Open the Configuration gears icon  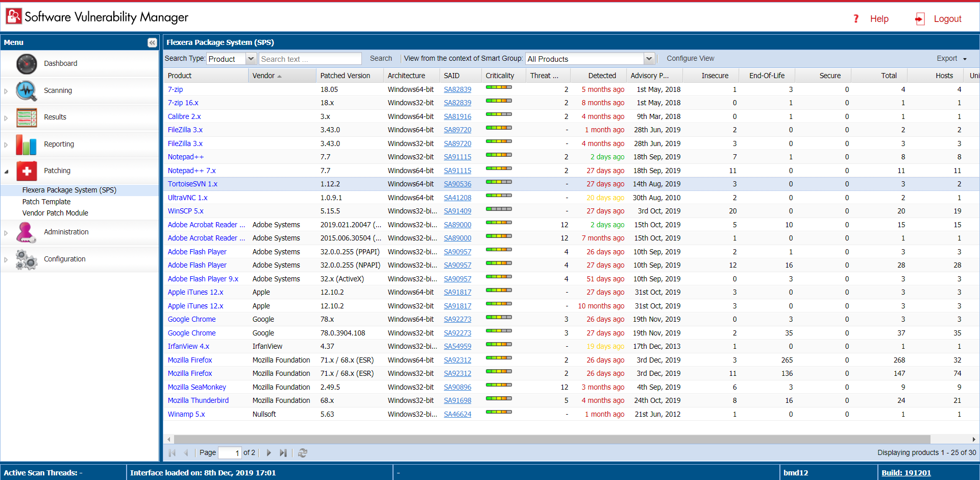click(x=27, y=259)
